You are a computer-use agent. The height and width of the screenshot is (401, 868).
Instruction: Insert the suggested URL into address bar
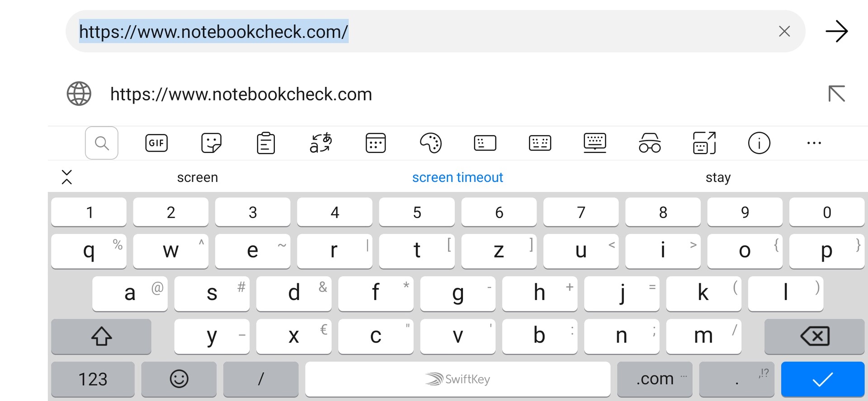pos(836,94)
